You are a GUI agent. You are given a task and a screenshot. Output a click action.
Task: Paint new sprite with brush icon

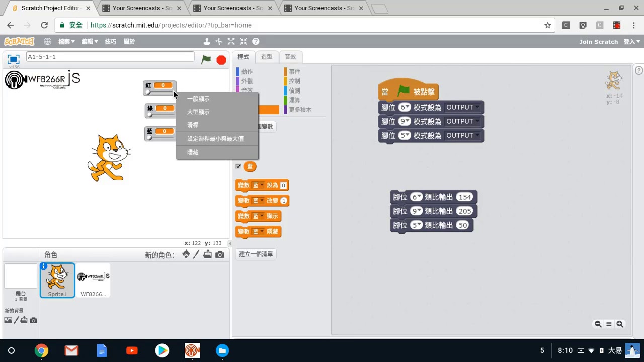(x=196, y=255)
